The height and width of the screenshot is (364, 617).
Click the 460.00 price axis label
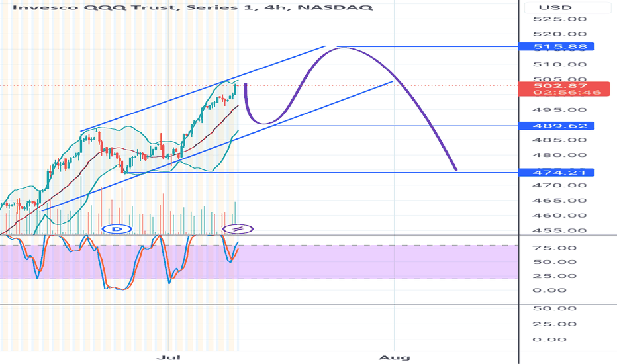[559, 216]
